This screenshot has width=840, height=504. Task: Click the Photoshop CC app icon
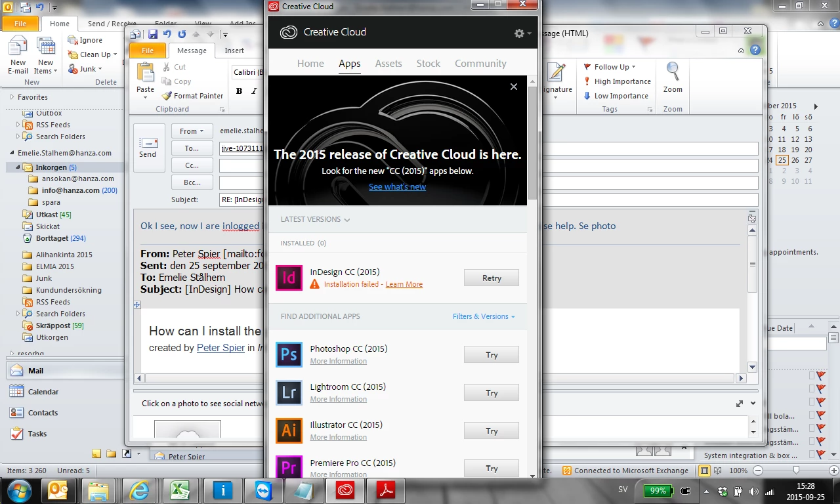(289, 354)
